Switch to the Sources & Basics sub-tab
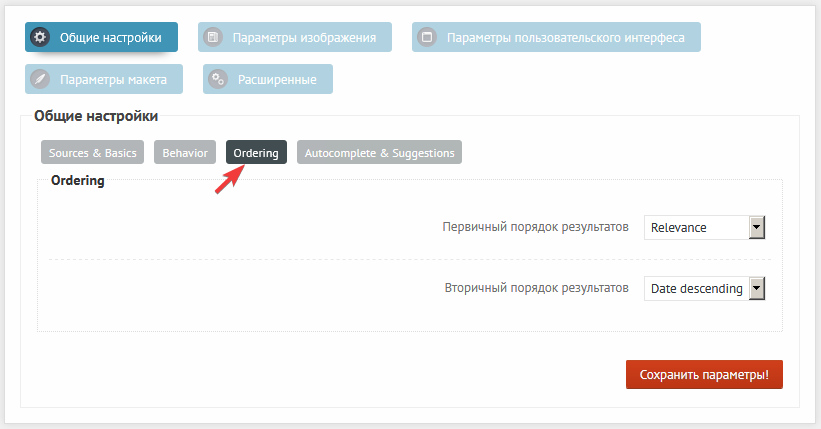Screen dimensions: 821x429 pos(93,153)
